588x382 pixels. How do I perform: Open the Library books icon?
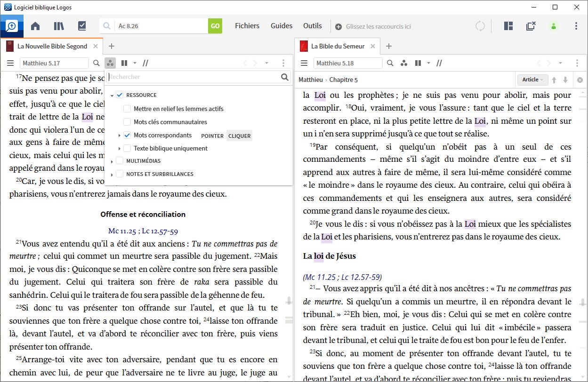tap(59, 26)
